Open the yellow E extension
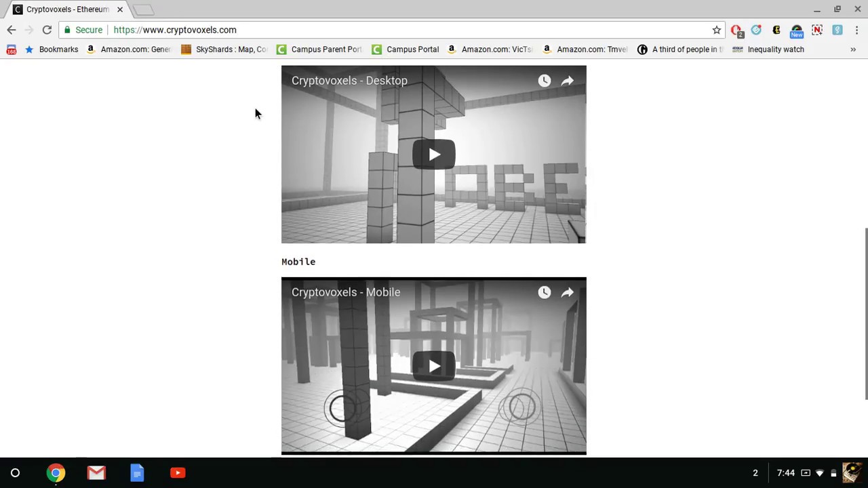The image size is (868, 488). [x=776, y=30]
